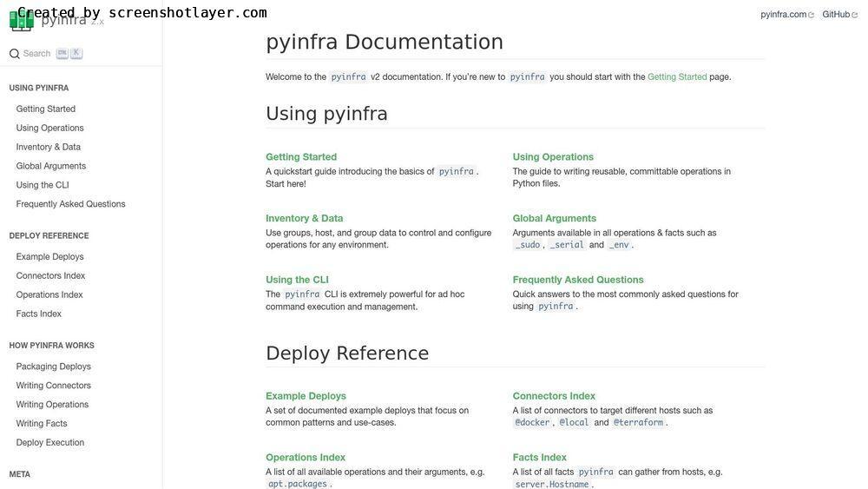The image size is (868, 489).
Task: Click the _sudo code snippet
Action: [528, 245]
